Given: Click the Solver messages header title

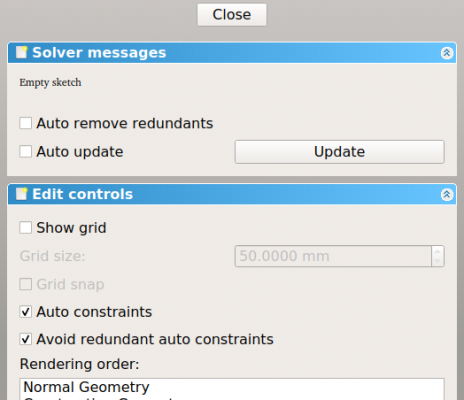Looking at the screenshot, I should [99, 53].
